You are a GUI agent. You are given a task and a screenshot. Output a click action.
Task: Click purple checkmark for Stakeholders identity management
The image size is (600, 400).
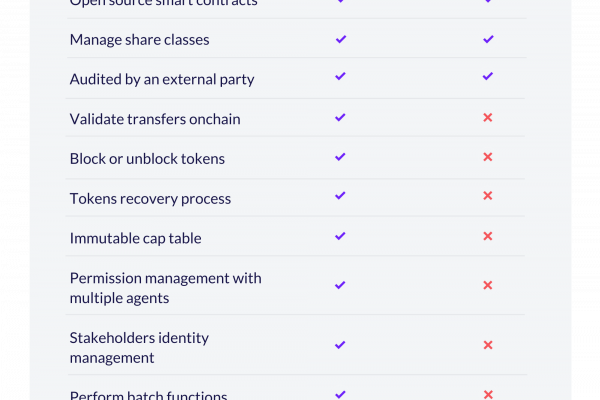pos(340,345)
